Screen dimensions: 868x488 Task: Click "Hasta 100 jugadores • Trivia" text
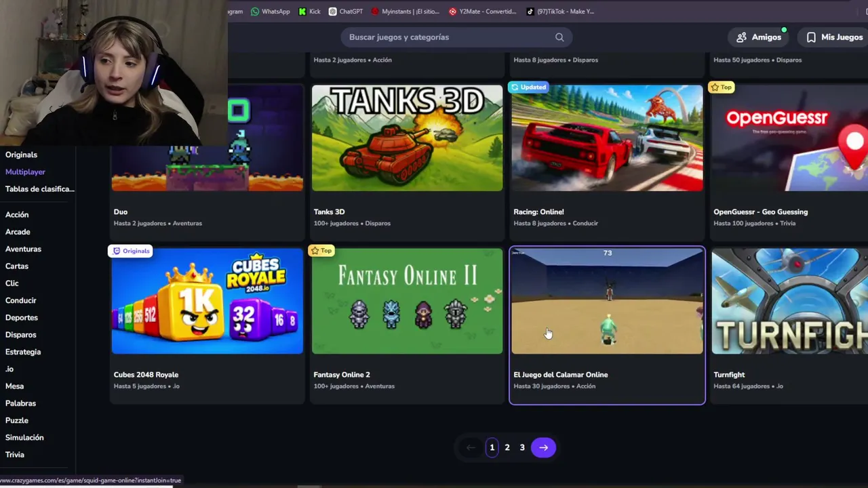point(754,223)
